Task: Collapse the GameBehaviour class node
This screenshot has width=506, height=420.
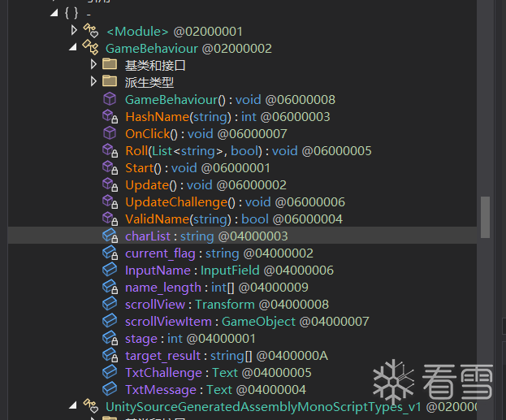Action: click(73, 47)
